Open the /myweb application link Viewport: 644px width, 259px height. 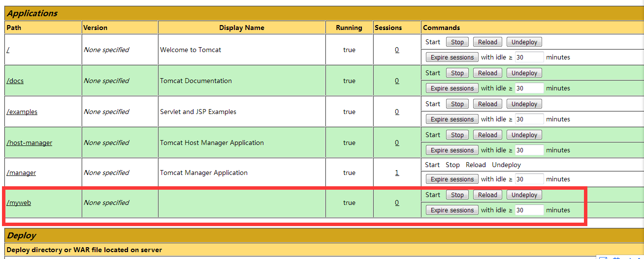coord(19,202)
